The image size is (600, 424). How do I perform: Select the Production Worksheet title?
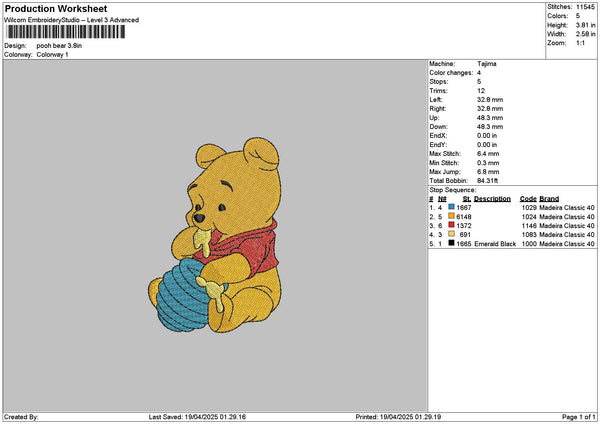coord(56,8)
